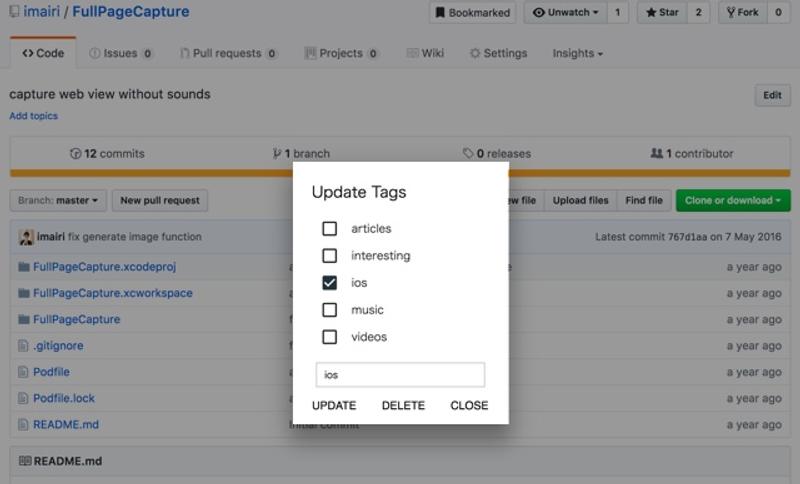
Task: Open the Branch: master dropdown
Action: (x=58, y=200)
